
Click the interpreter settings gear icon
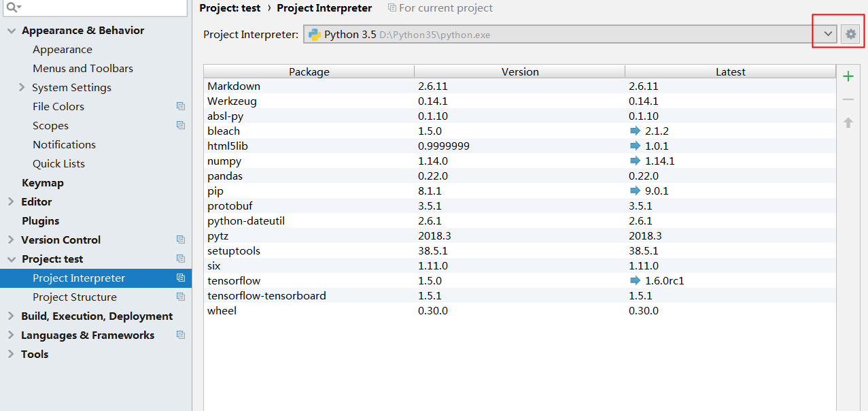pos(850,34)
